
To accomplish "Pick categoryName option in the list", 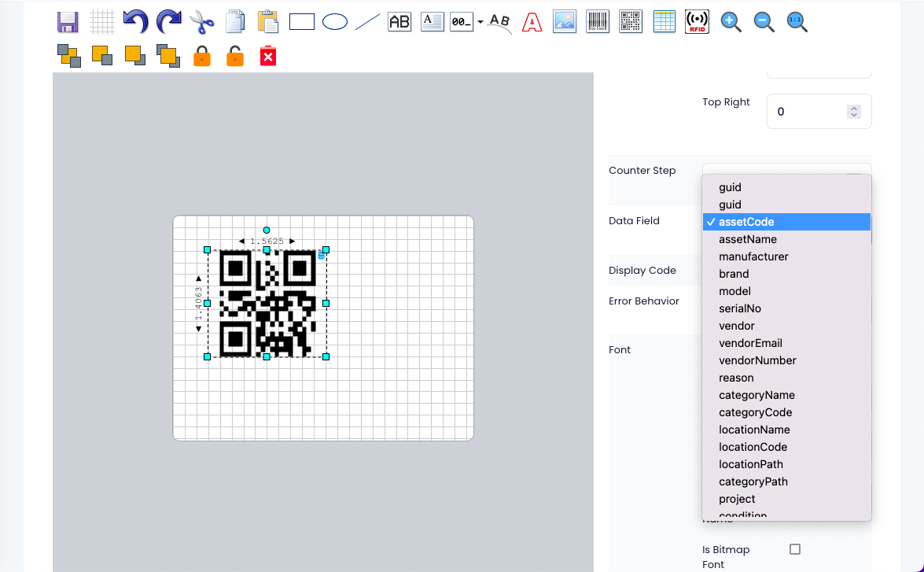I will (x=786, y=395).
